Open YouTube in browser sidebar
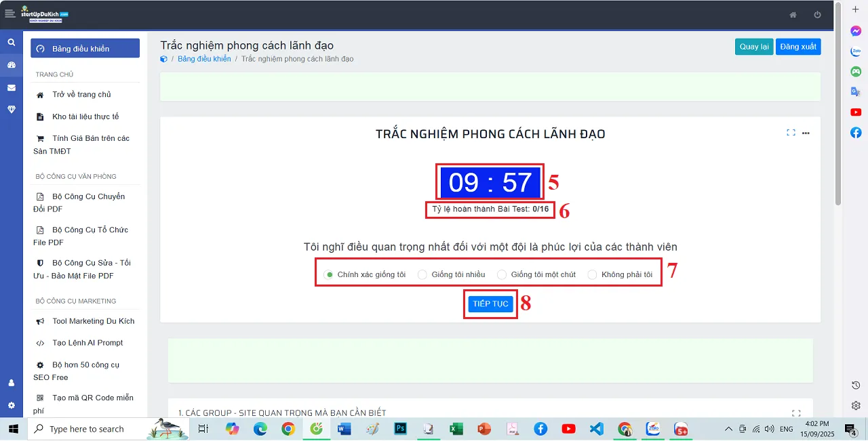The width and height of the screenshot is (868, 441). (856, 112)
